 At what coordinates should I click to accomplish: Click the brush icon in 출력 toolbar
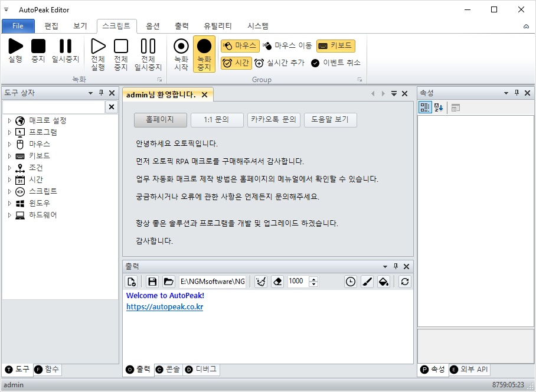coord(367,282)
